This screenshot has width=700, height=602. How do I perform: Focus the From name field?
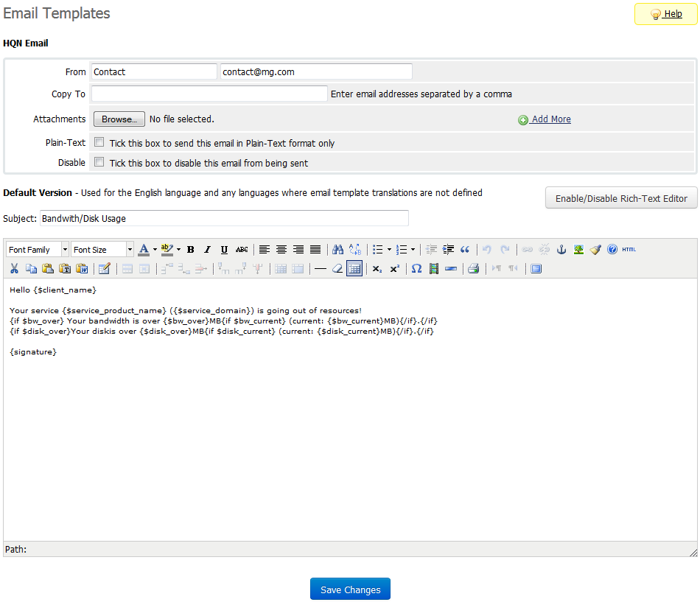click(x=155, y=72)
